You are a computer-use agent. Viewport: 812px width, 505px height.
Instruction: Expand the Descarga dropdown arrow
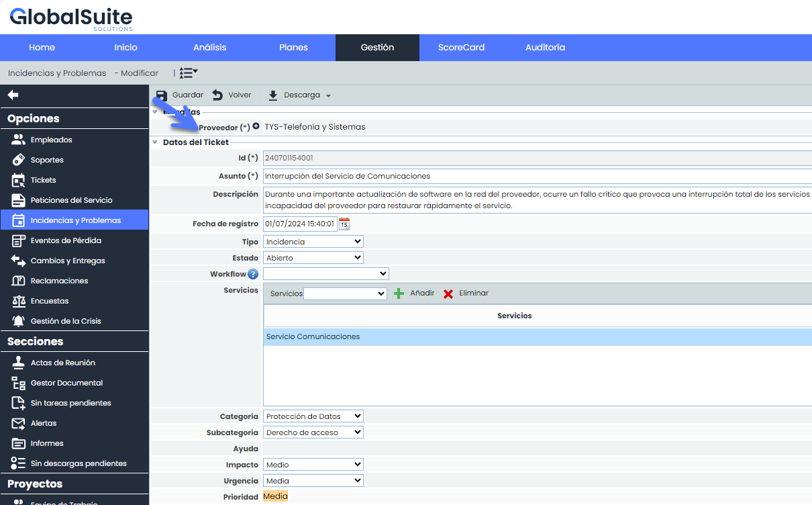tap(328, 96)
